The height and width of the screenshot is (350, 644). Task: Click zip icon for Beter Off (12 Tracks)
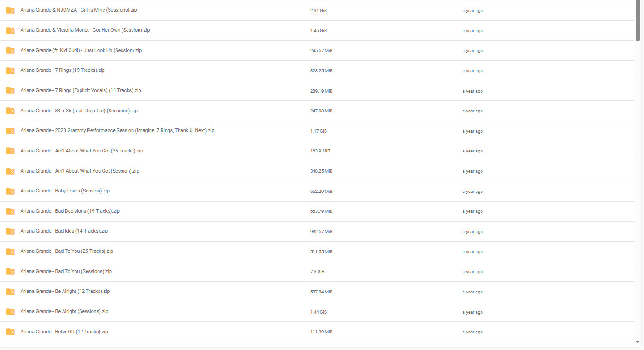click(x=10, y=332)
